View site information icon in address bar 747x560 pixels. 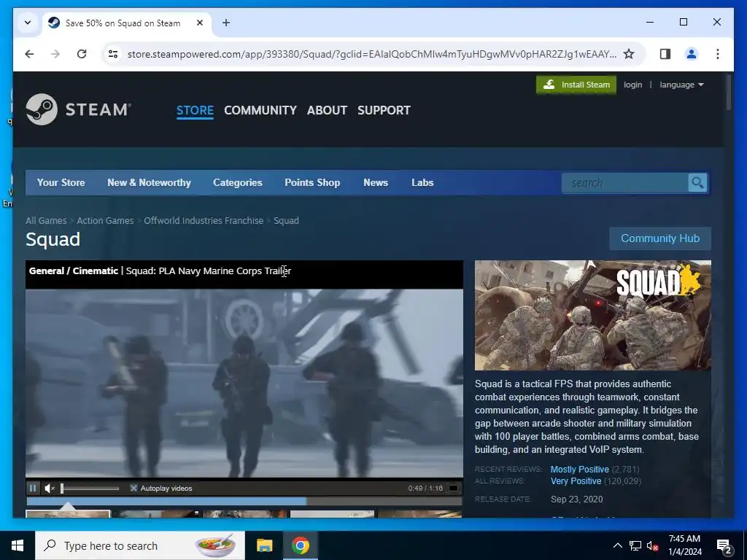113,54
